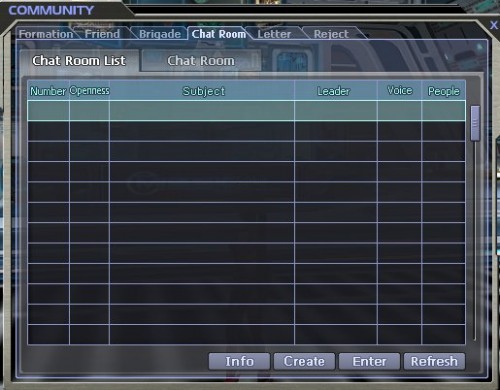
Task: Grab the list scrollbar thumb
Action: point(475,123)
